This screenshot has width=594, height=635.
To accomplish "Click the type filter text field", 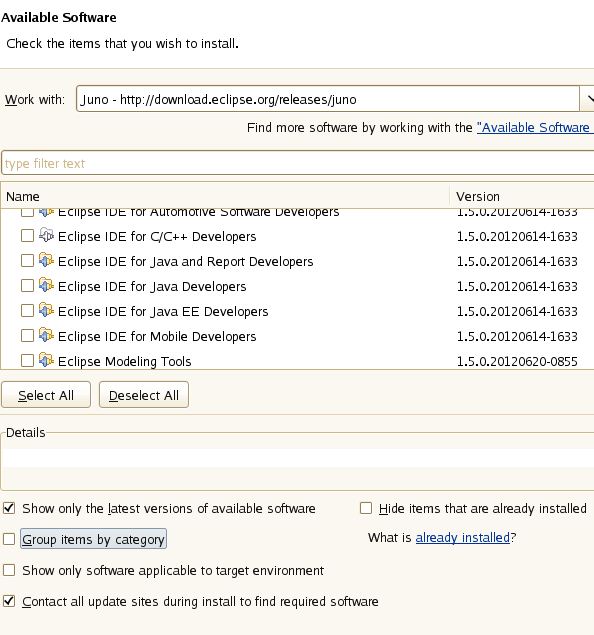I will [x=298, y=163].
